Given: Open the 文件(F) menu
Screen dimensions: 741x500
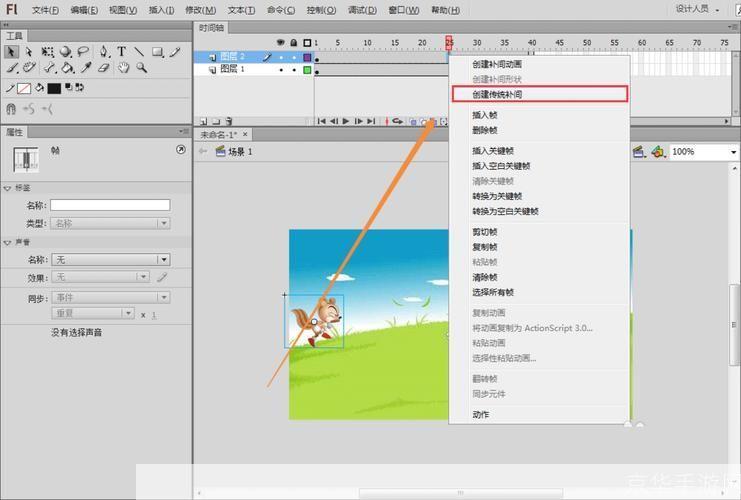Looking at the screenshot, I should point(45,10).
